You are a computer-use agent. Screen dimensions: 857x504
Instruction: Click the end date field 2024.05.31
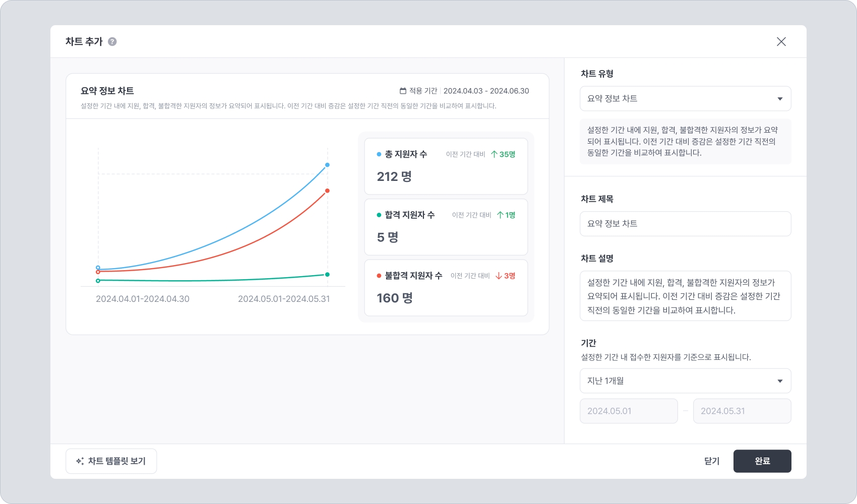(x=742, y=411)
